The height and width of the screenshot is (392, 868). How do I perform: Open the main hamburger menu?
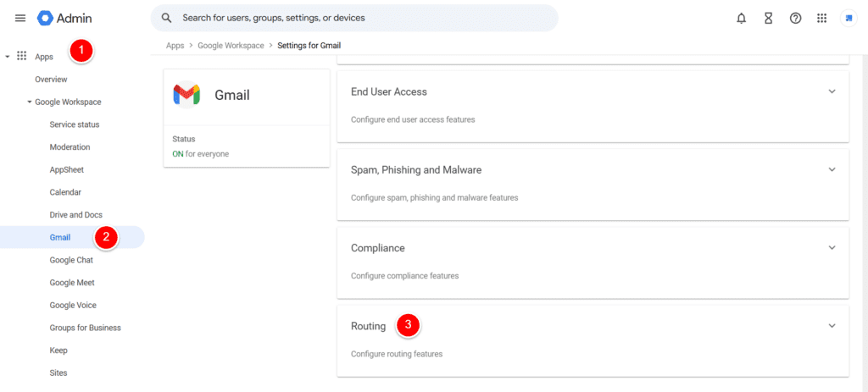pyautogui.click(x=20, y=19)
